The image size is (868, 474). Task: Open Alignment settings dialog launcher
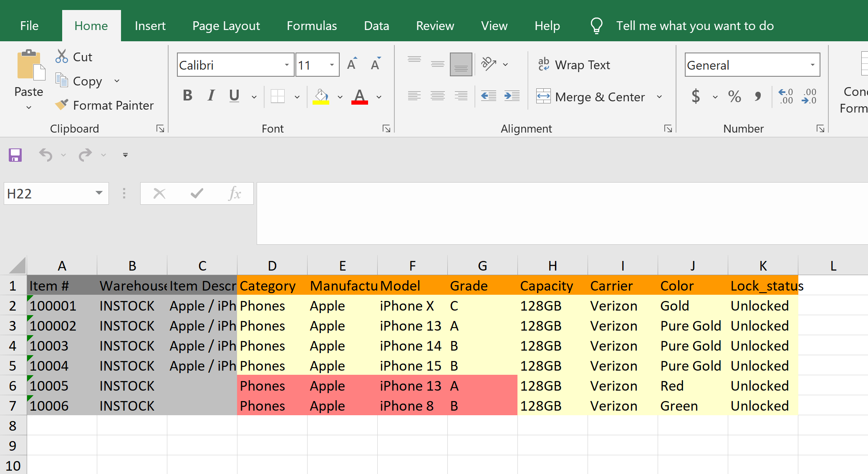coord(668,128)
